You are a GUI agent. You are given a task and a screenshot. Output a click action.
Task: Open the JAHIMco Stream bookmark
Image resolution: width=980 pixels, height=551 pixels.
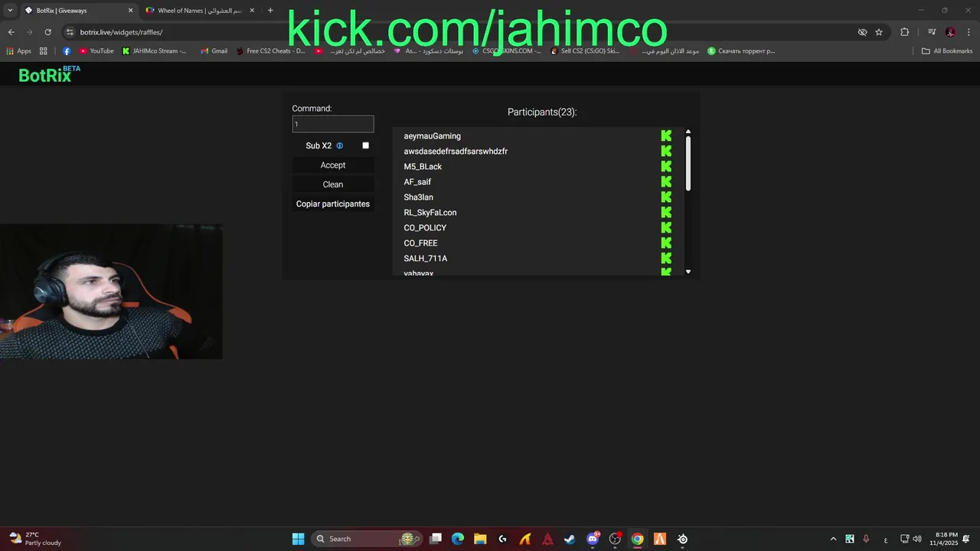click(x=154, y=51)
